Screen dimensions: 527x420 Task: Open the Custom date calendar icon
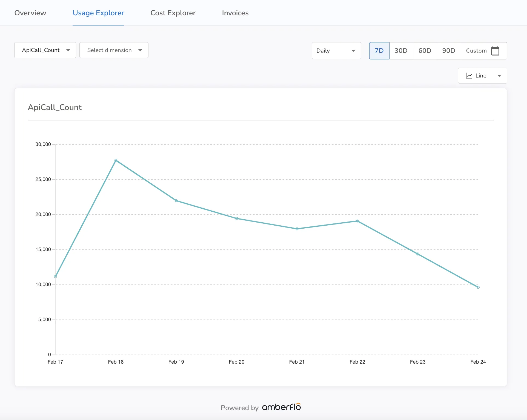click(x=495, y=51)
